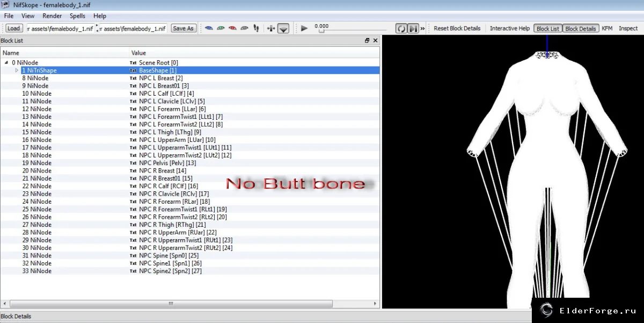Toggle the KFM panel
The width and height of the screenshot is (644, 323).
[607, 28]
